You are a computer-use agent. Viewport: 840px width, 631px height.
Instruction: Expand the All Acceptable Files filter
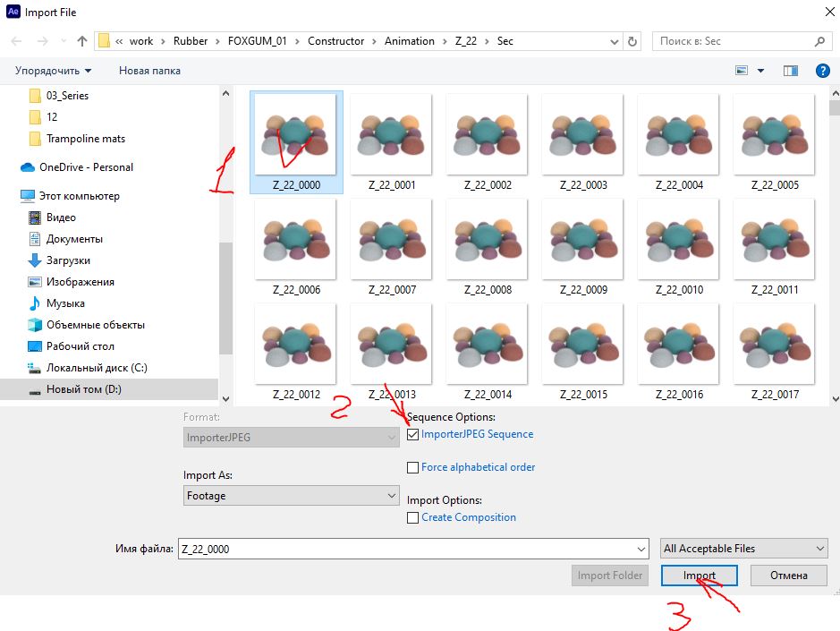(744, 549)
